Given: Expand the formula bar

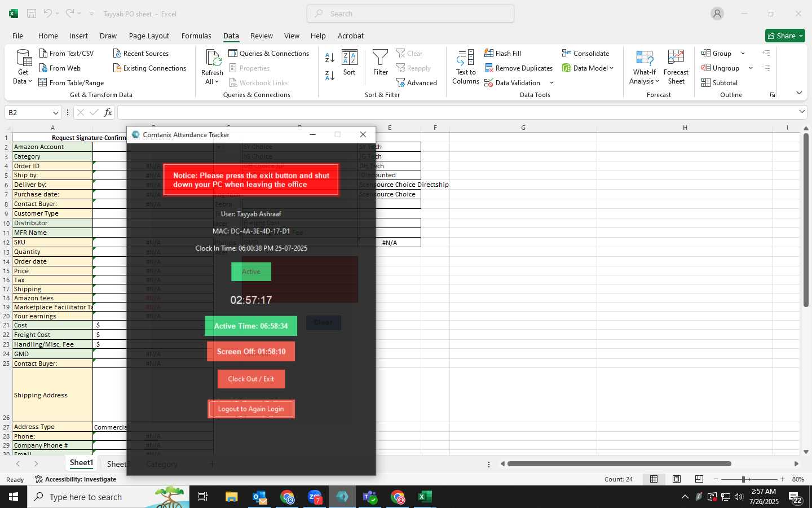Looking at the screenshot, I should [802, 112].
